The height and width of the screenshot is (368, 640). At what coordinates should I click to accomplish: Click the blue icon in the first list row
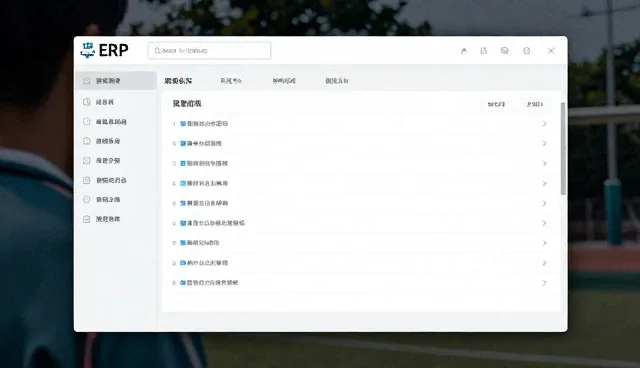(x=183, y=124)
